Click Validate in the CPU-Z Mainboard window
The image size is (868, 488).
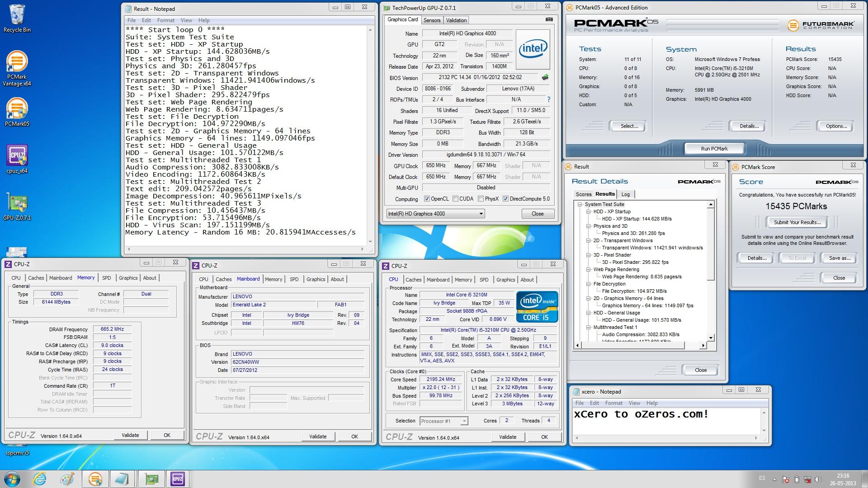point(318,436)
